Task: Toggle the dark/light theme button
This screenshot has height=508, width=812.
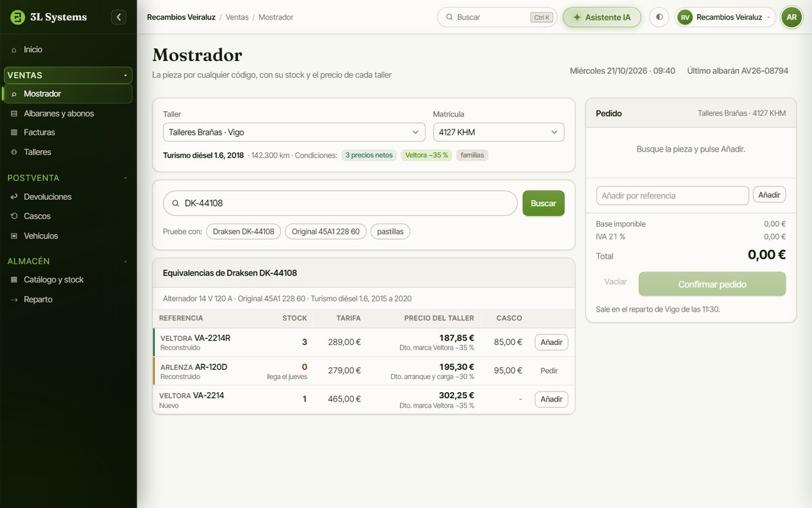Action: click(x=659, y=17)
